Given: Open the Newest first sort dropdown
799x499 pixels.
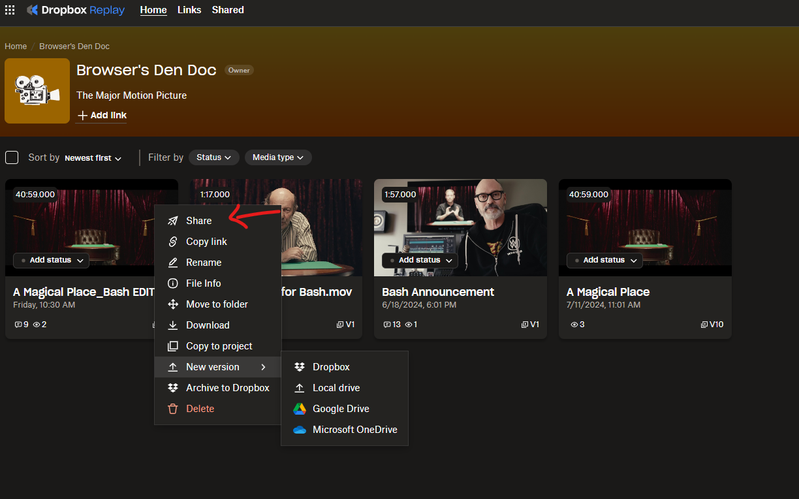Looking at the screenshot, I should click(x=92, y=158).
